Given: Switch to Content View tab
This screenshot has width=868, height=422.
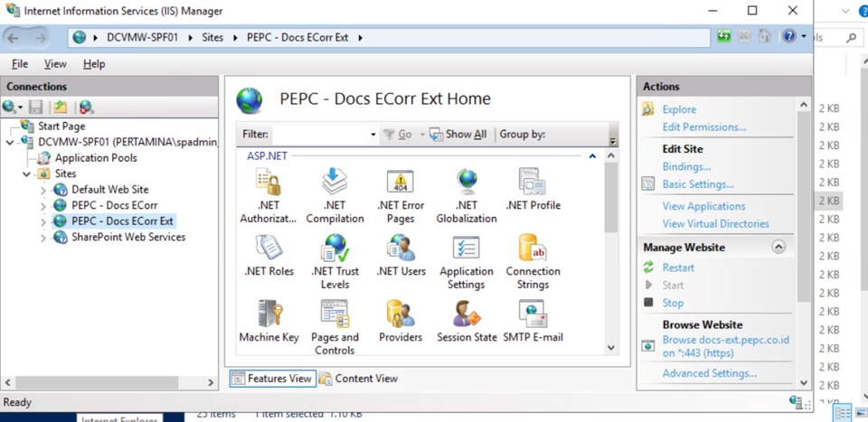Looking at the screenshot, I should click(359, 379).
